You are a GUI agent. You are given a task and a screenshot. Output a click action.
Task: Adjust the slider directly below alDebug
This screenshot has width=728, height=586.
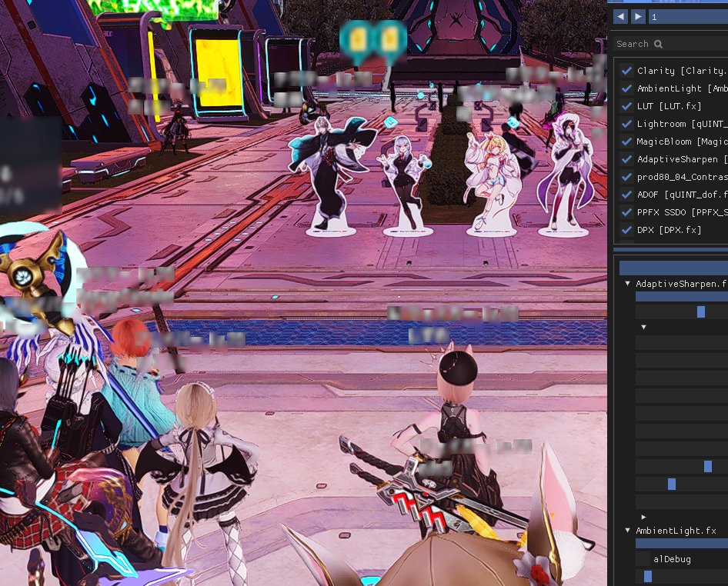pyautogui.click(x=682, y=576)
